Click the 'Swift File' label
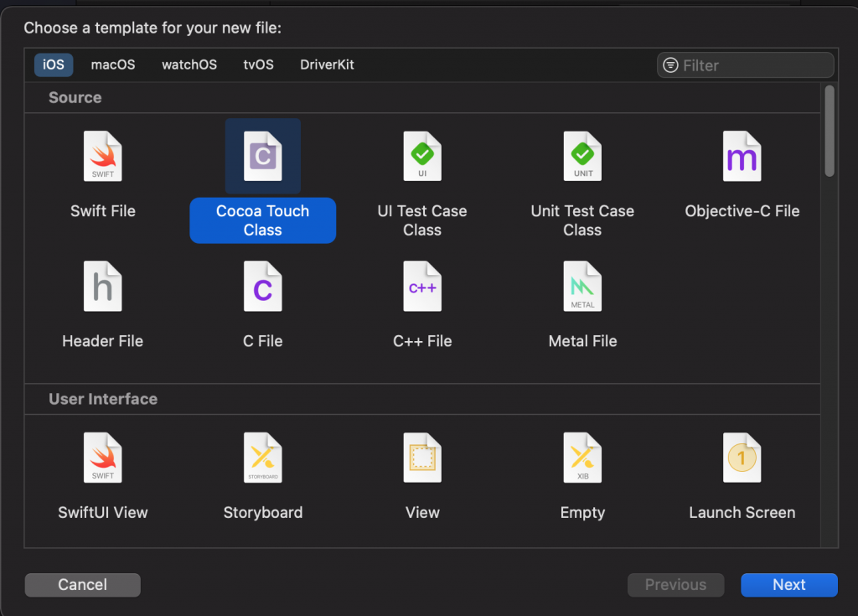The image size is (858, 616). point(103,211)
